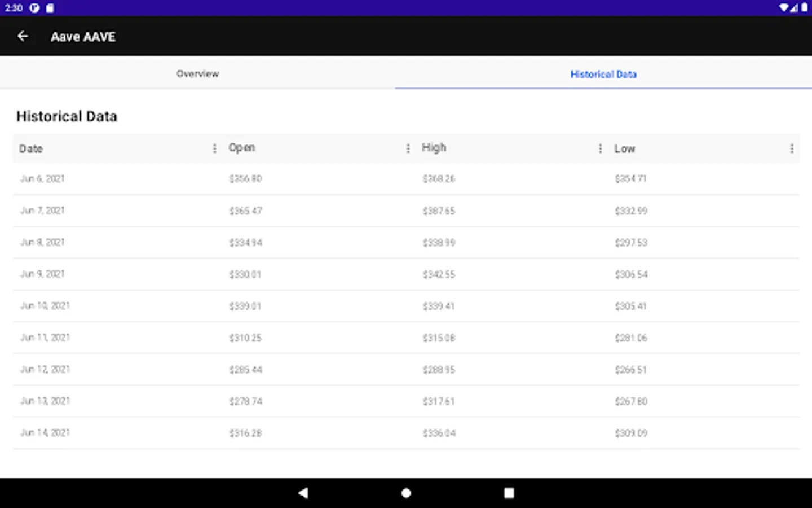This screenshot has height=508, width=812.
Task: Select the Jun 14, 2021 date cell
Action: point(45,433)
